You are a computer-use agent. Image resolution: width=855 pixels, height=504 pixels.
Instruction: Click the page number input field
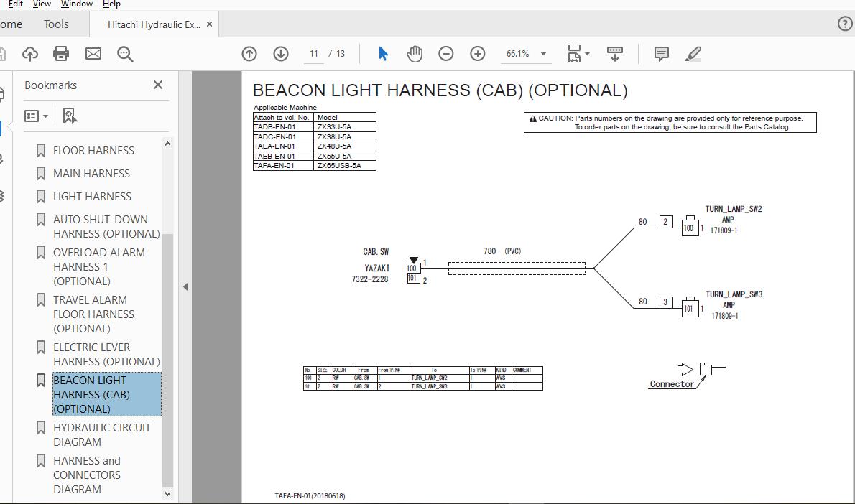coord(314,54)
